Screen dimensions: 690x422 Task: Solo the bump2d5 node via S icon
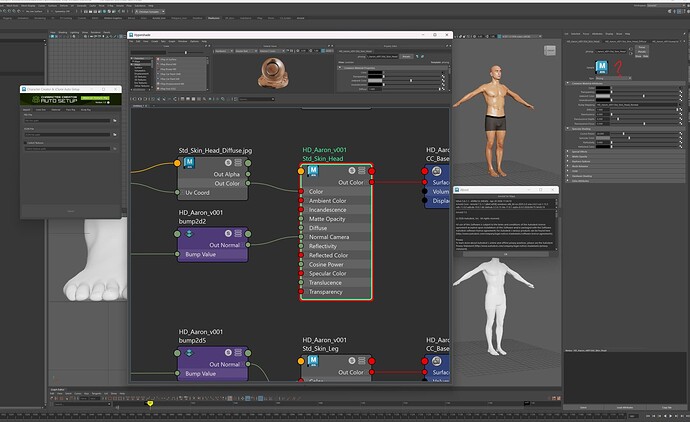coord(228,352)
